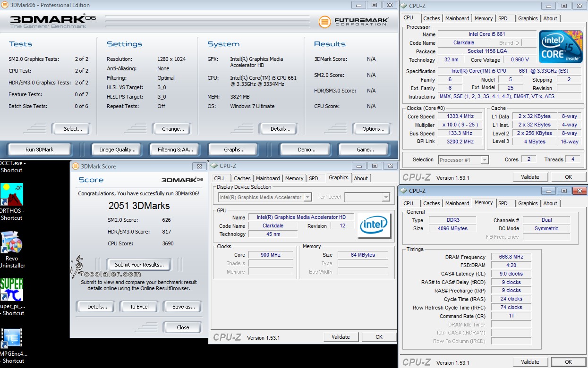Click OK in the Timings CPU-Z window
Image resolution: width=588 pixels, height=368 pixels.
coord(568,362)
